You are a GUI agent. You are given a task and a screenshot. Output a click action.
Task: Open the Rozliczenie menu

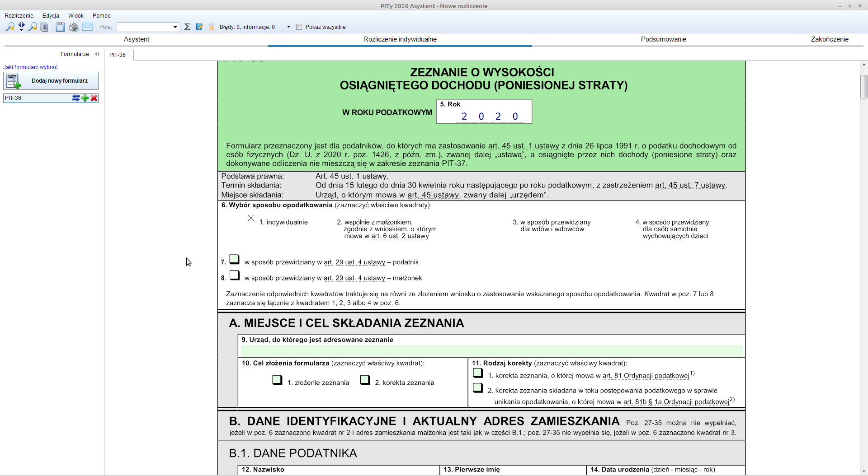click(x=19, y=16)
